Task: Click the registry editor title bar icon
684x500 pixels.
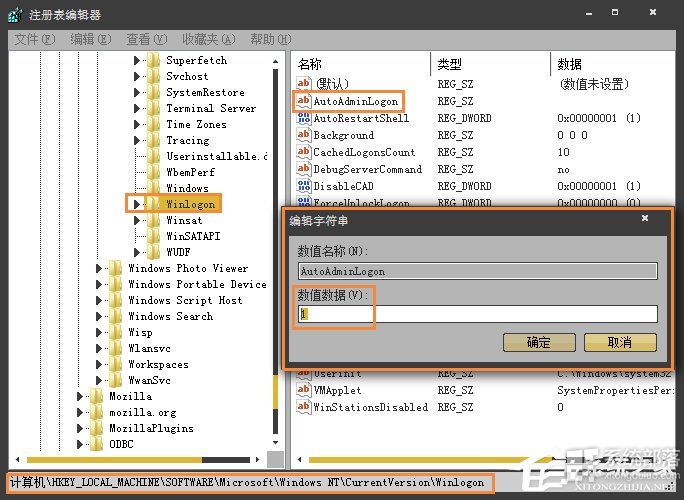Action: (x=16, y=15)
